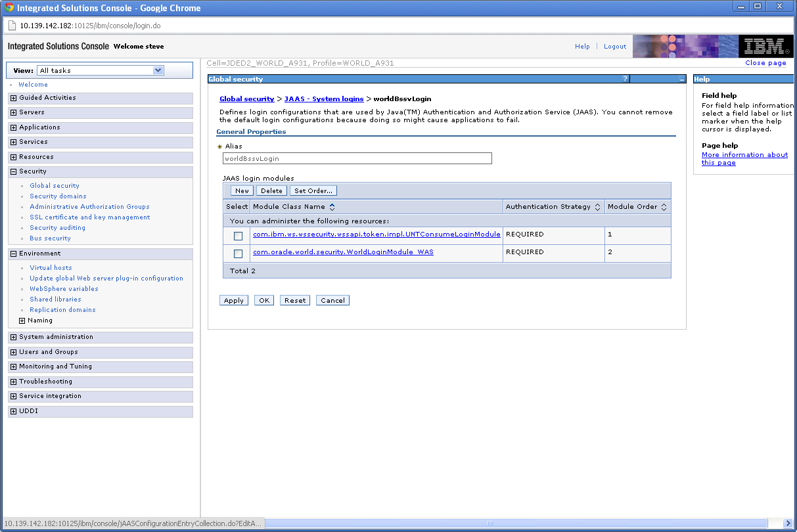Go to JAAS - System logins breadcrumb
This screenshot has height=532, width=797.
[x=324, y=99]
